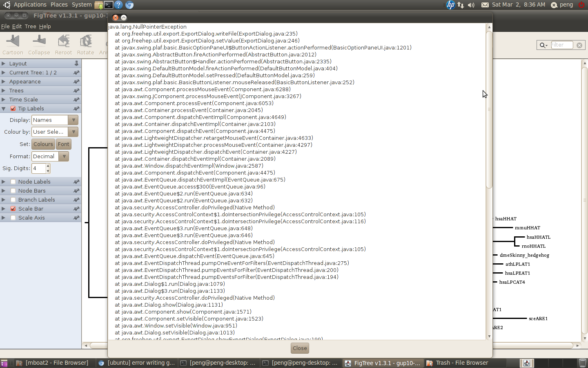Viewport: 588px width, 368px height.
Task: Open the Edit menu
Action: click(17, 27)
